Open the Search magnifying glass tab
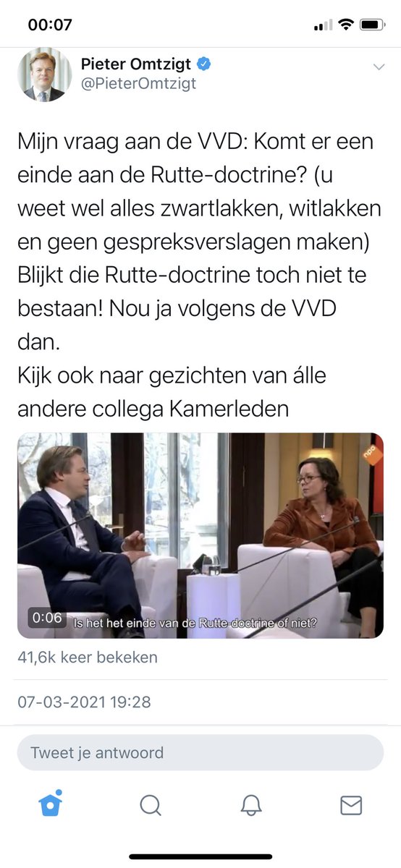The height and width of the screenshot is (868, 401). point(151,805)
